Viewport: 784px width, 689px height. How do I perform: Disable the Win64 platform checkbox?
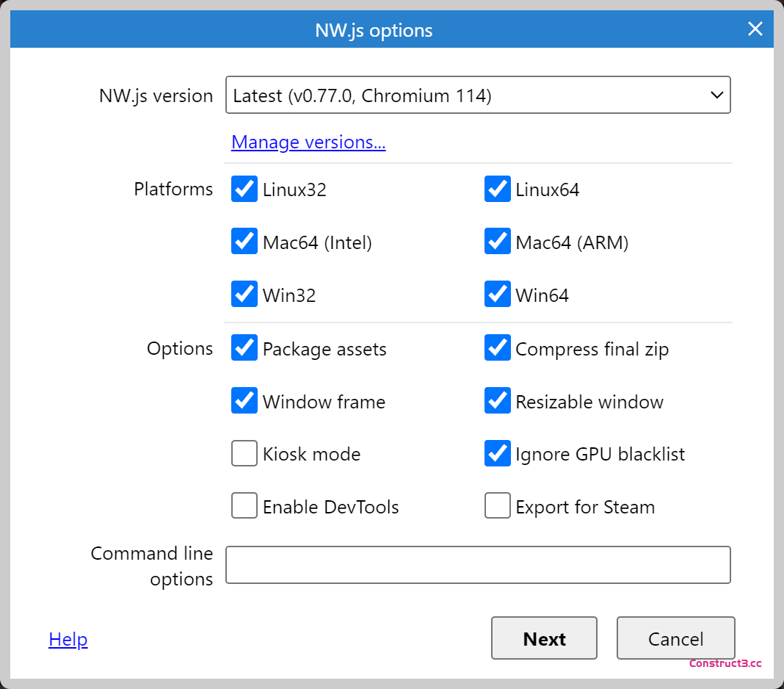point(498,295)
